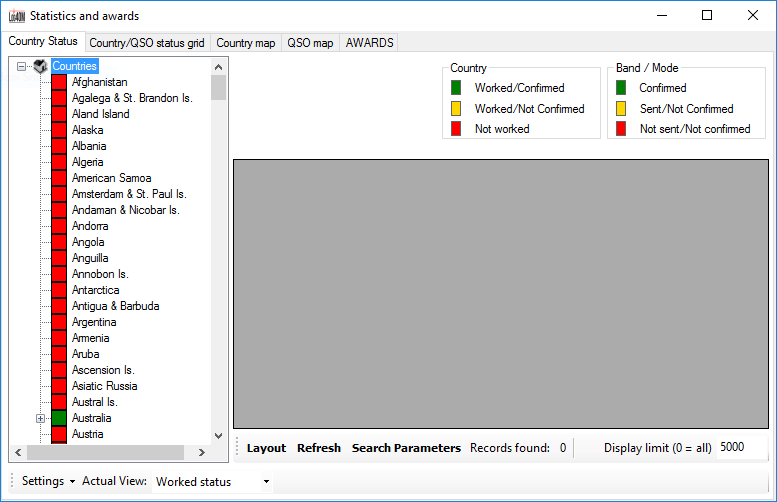
Task: Select Armenia in the country tree
Action: 91,338
